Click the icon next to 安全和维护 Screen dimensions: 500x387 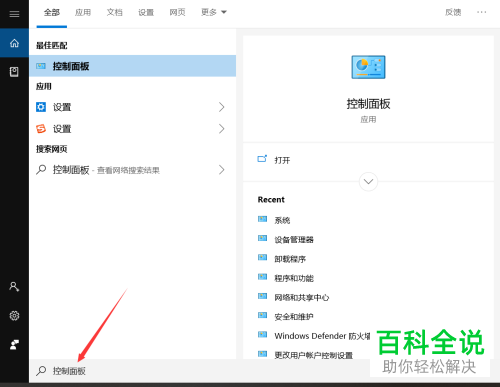[263, 316]
